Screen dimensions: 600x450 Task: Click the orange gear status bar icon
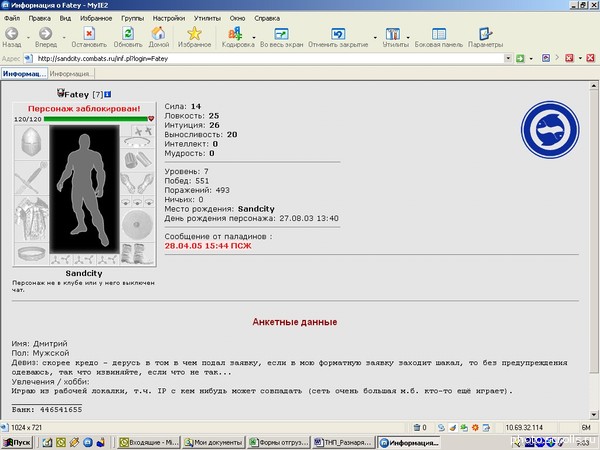point(475,427)
